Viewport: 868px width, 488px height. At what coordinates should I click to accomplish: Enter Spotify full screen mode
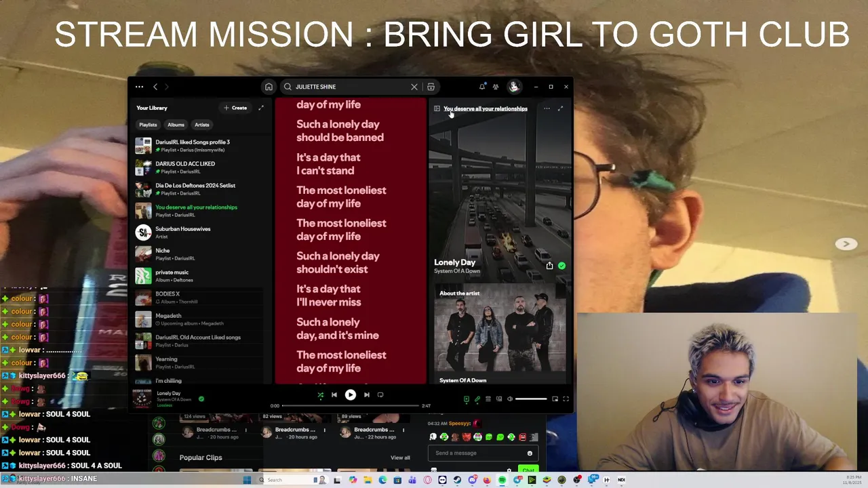point(566,399)
